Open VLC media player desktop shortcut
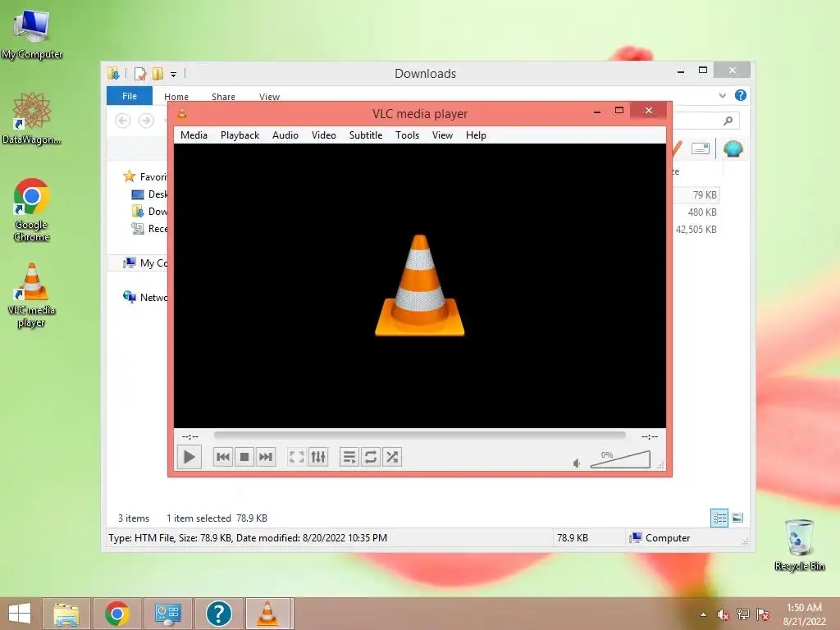The width and height of the screenshot is (840, 630). 32,295
